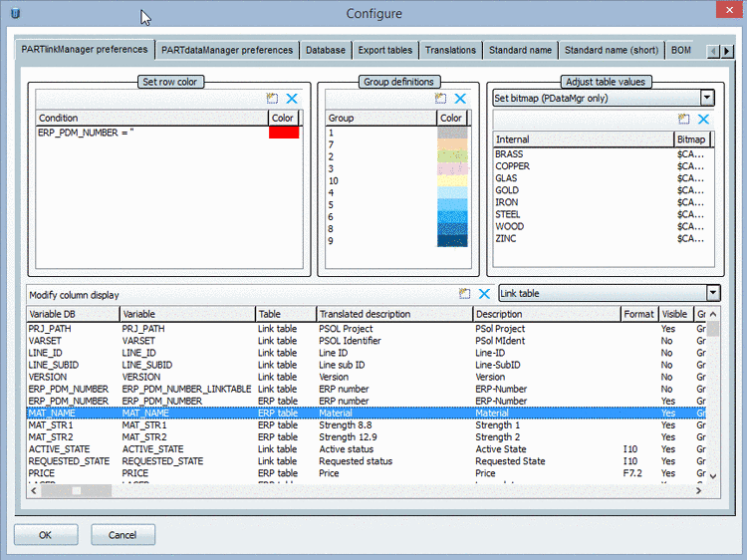
Task: Click the OK button
Action: click(45, 534)
